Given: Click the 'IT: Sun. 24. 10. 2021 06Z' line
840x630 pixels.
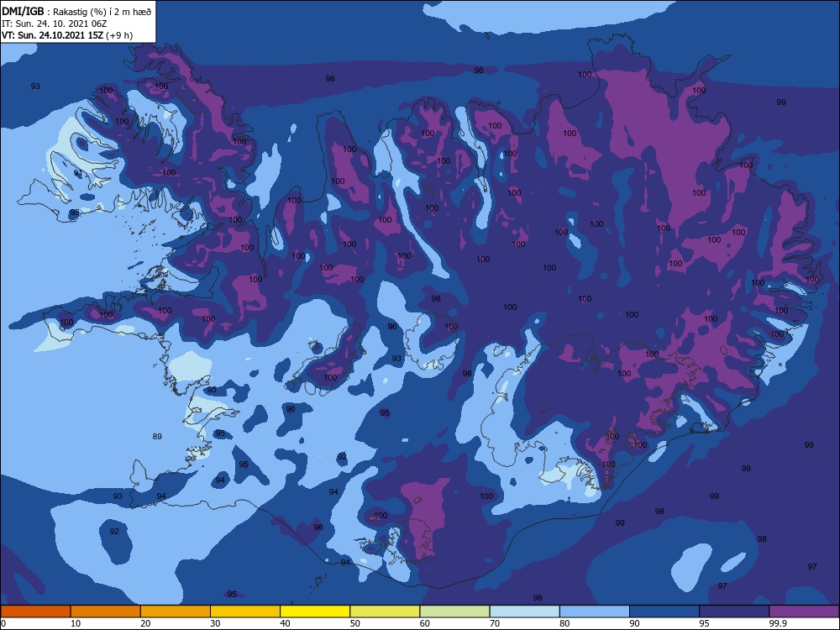Looking at the screenshot, I should click(x=54, y=24).
